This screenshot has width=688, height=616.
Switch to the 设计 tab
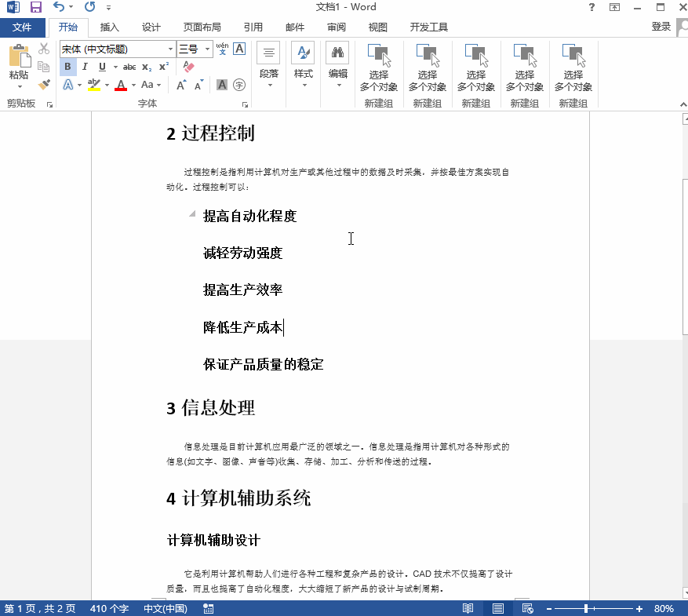click(151, 27)
